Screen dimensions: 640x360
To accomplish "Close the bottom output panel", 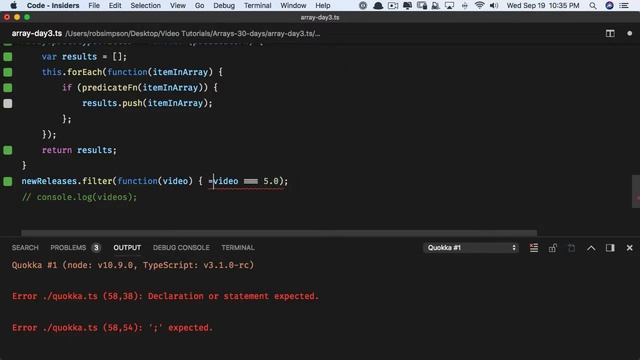I will (629, 248).
